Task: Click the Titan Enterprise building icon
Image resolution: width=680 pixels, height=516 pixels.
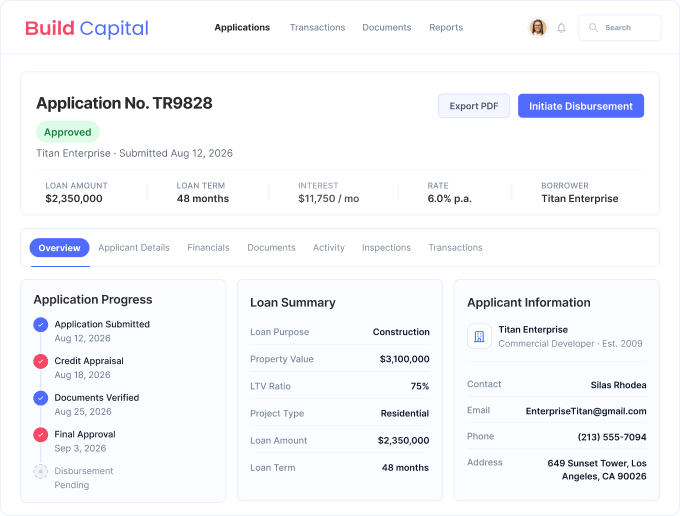Action: (479, 336)
